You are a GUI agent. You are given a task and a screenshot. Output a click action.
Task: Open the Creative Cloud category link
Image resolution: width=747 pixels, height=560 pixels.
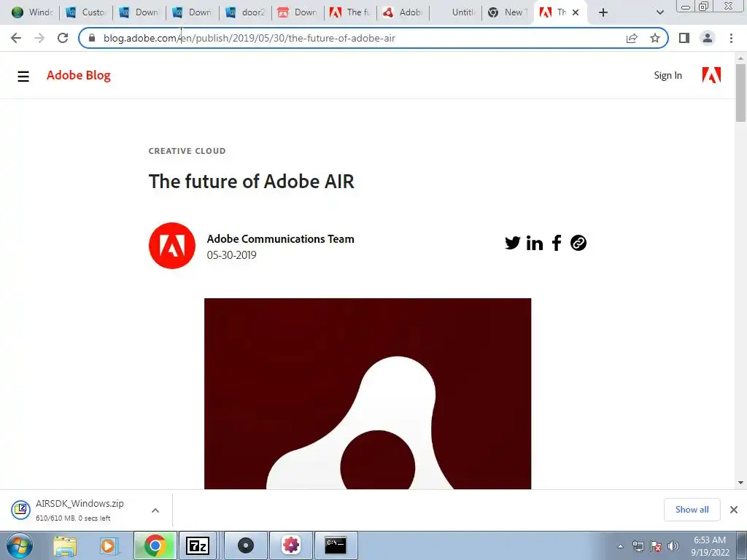(x=187, y=151)
